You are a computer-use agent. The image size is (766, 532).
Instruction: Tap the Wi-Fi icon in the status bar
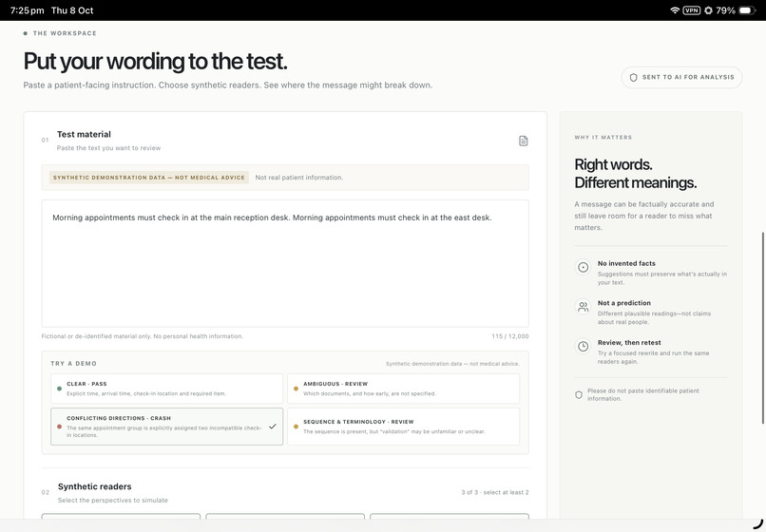coord(675,10)
